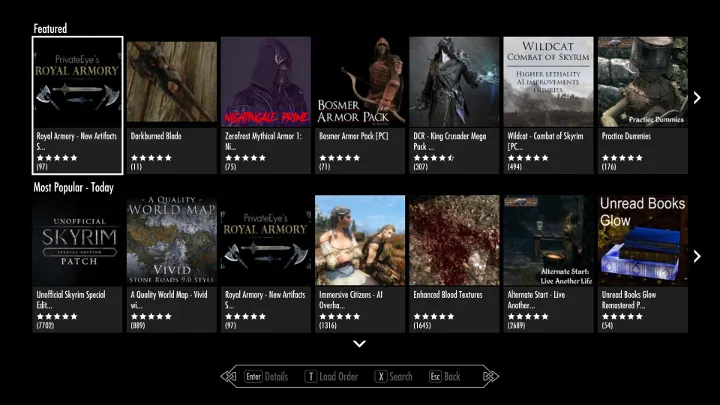Click the Enhanced Blood Textures title

pos(448,295)
